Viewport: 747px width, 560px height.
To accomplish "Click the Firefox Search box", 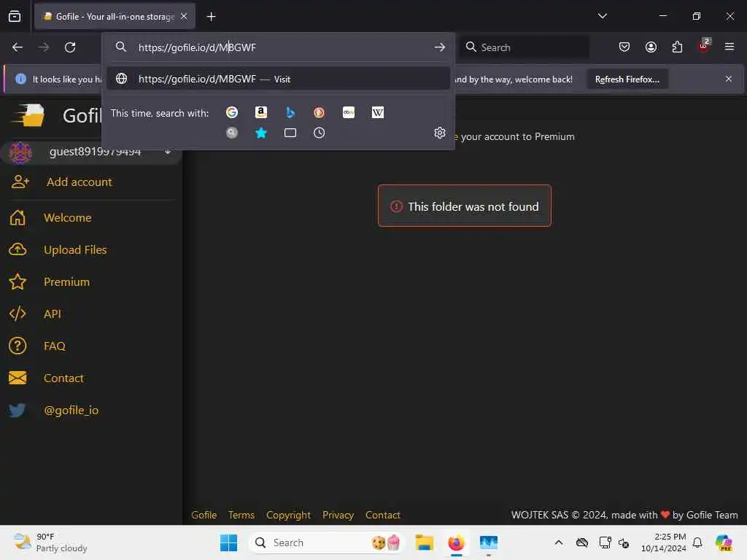I will click(x=524, y=47).
